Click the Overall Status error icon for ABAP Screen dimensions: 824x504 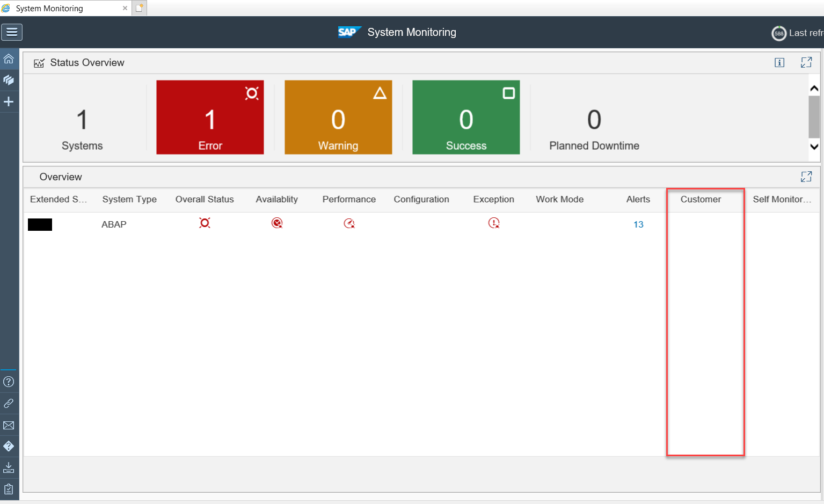tap(205, 223)
